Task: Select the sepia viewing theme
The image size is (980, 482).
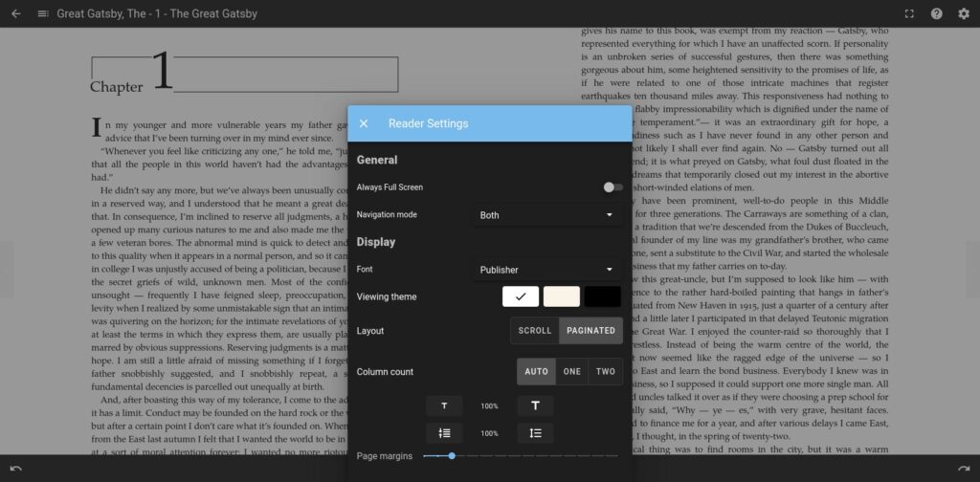Action: pyautogui.click(x=562, y=296)
